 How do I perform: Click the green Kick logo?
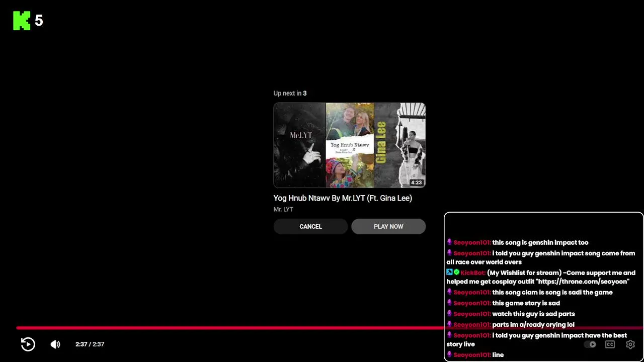(x=22, y=21)
